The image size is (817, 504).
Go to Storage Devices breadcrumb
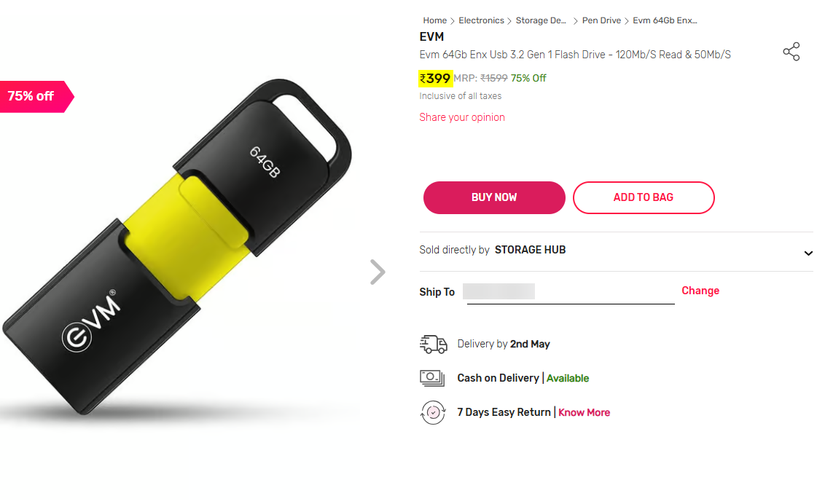pos(541,20)
